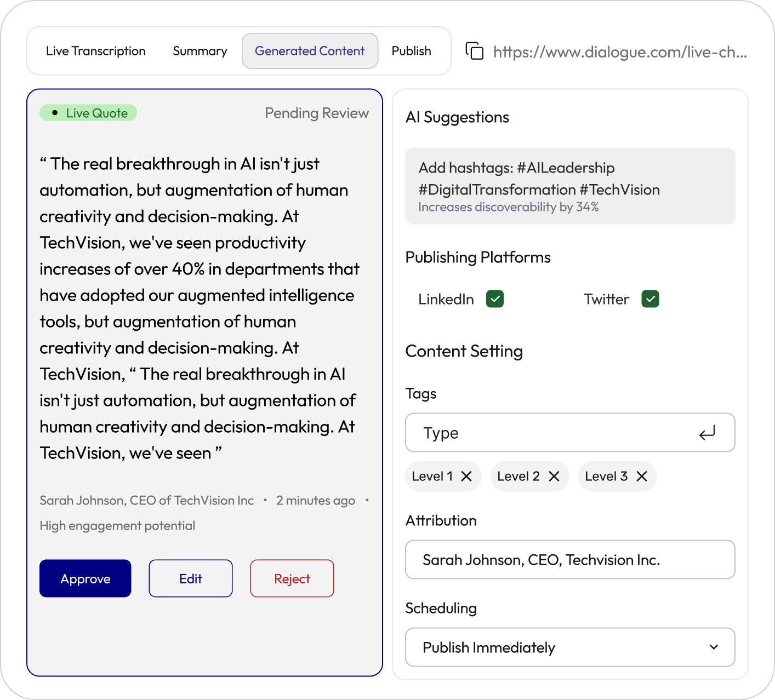Copy the dialogue live URL via copy icon

[475, 51]
